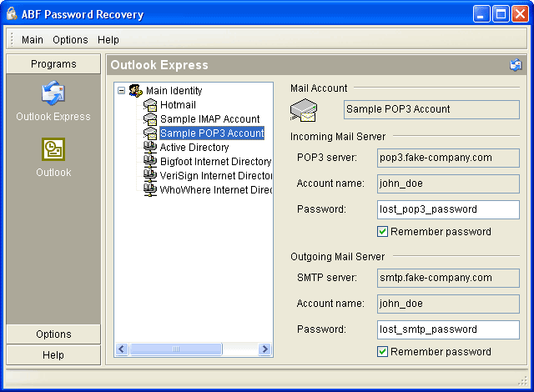Click the mail server icon under Mail Account
The image size is (534, 392).
tap(304, 110)
